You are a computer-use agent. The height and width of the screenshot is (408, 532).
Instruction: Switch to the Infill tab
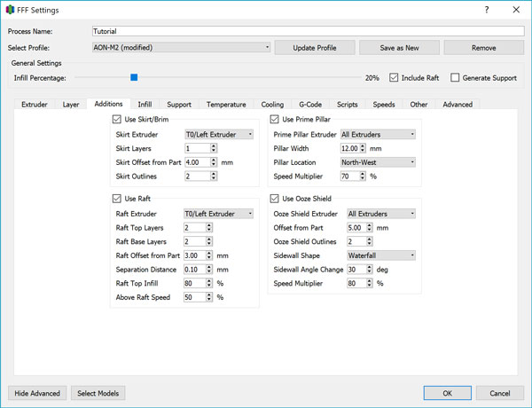click(x=145, y=105)
